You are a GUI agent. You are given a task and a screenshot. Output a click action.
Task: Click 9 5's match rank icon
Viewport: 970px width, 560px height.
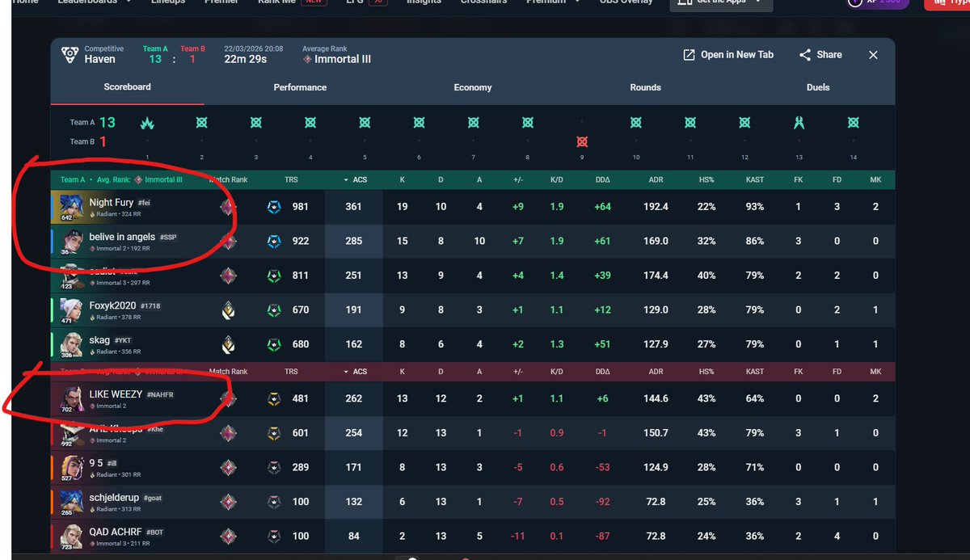coord(229,467)
